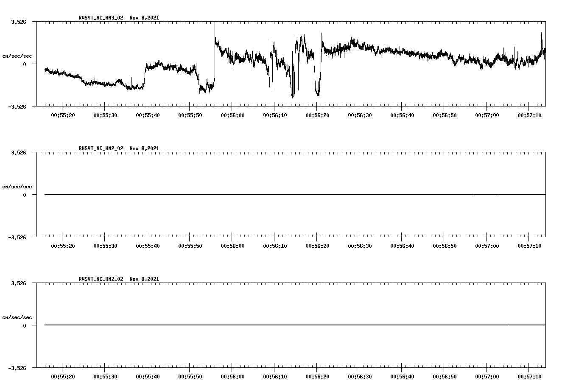Click the 0 axis value of HNZ plot
576x392 pixels.
coord(25,325)
